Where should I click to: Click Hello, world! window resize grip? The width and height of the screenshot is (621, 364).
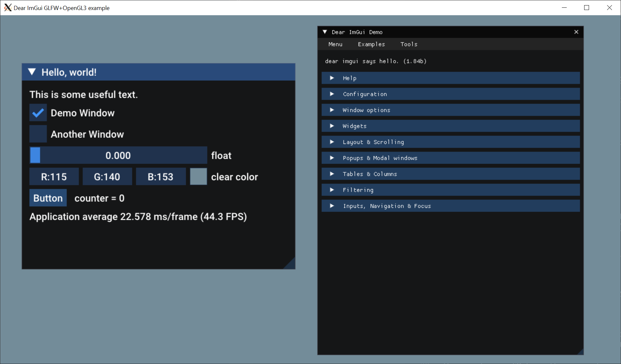[291, 265]
